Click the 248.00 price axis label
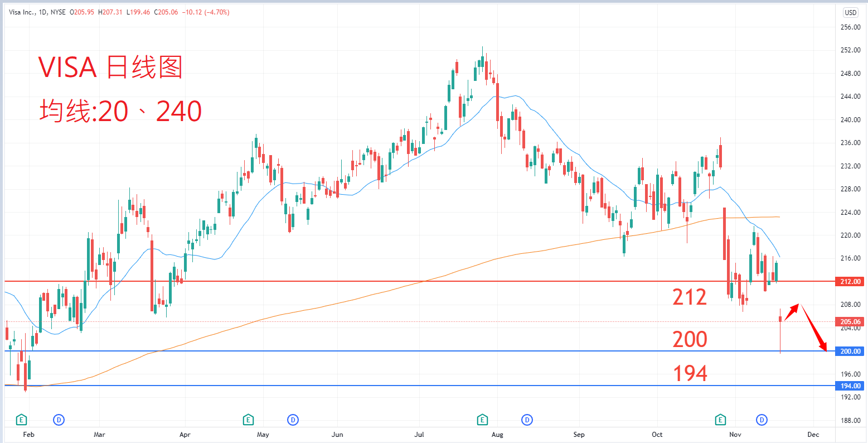This screenshot has height=443, width=868. (x=851, y=73)
